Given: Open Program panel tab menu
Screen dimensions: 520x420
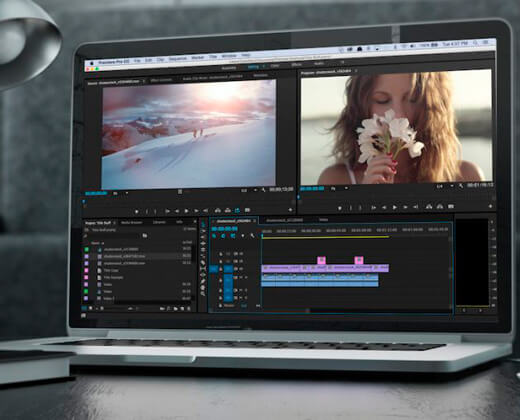Looking at the screenshot, I should [x=356, y=71].
